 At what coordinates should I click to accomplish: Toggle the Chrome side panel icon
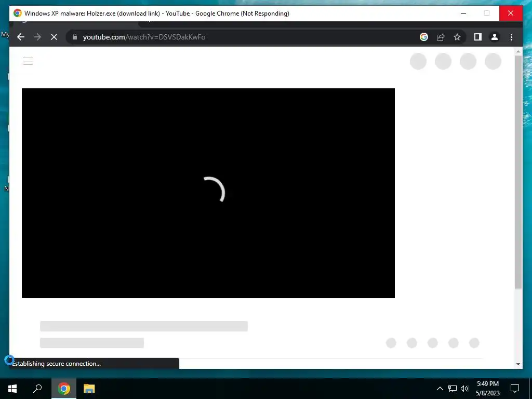tap(478, 37)
